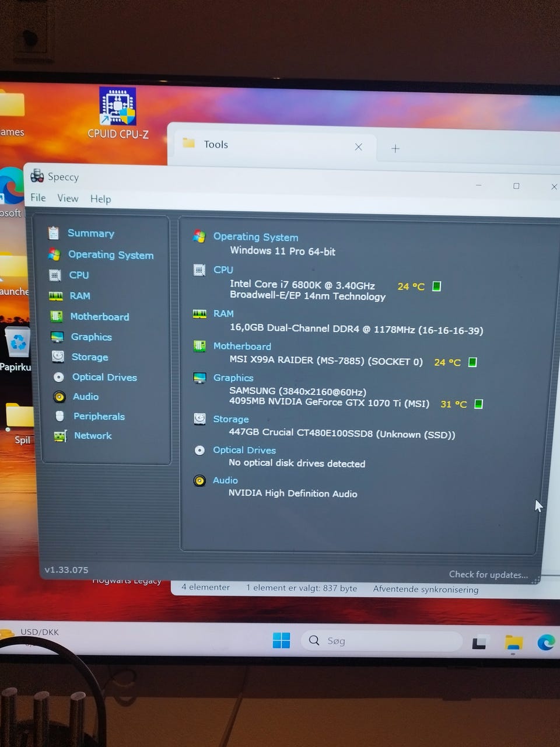Select Storage in the sidebar

click(x=90, y=357)
